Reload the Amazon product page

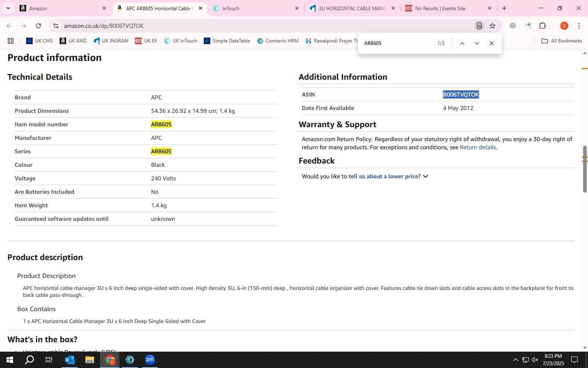(x=38, y=26)
